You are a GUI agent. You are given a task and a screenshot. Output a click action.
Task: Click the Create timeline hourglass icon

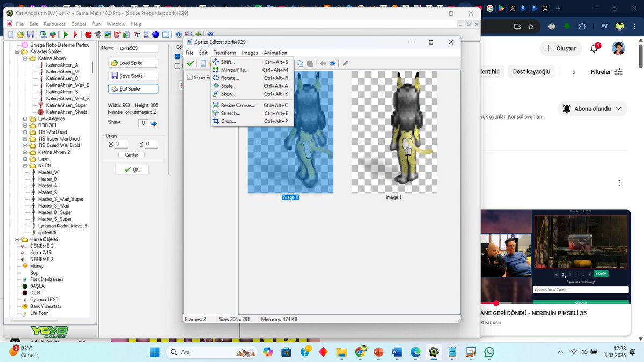[x=146, y=34]
